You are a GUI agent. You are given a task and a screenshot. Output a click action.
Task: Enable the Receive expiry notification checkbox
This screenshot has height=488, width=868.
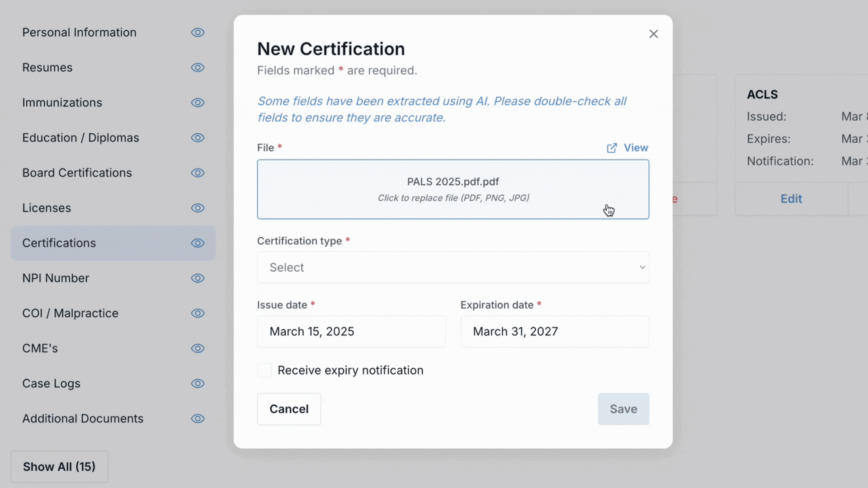[x=264, y=371]
